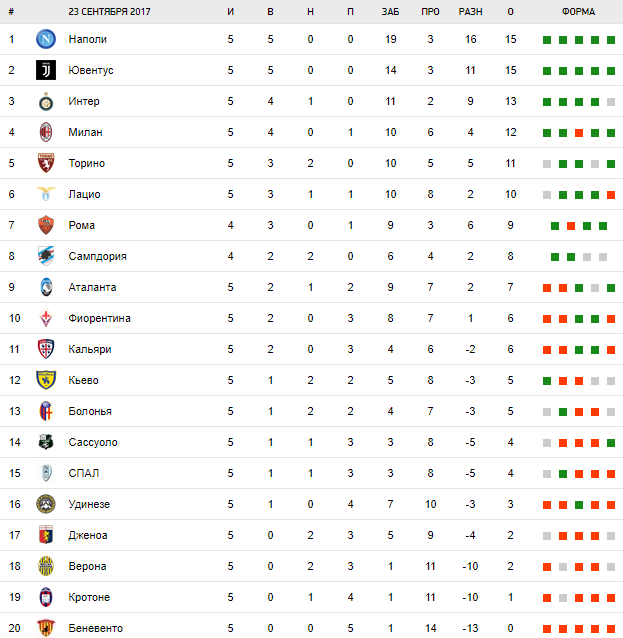Open the Torino club crest

tap(45, 163)
